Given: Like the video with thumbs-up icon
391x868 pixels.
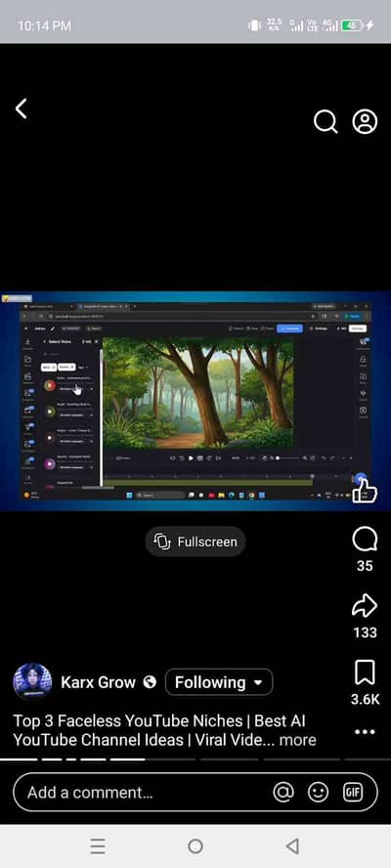Looking at the screenshot, I should (365, 490).
